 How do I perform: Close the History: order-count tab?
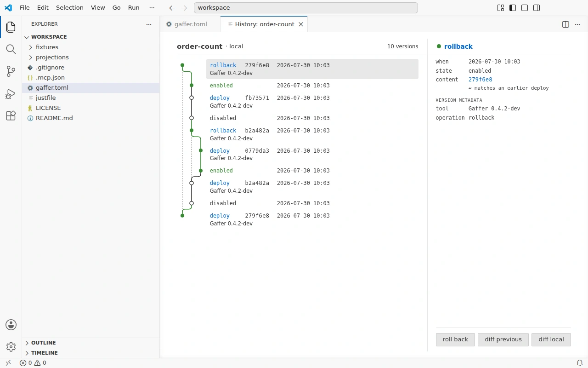pyautogui.click(x=301, y=24)
